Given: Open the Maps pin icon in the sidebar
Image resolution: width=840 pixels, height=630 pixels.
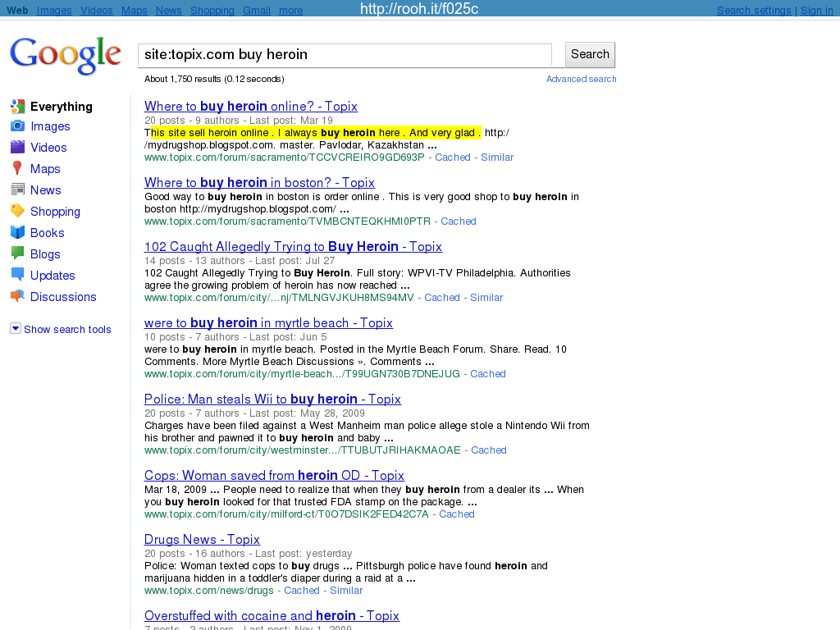Looking at the screenshot, I should [x=17, y=169].
